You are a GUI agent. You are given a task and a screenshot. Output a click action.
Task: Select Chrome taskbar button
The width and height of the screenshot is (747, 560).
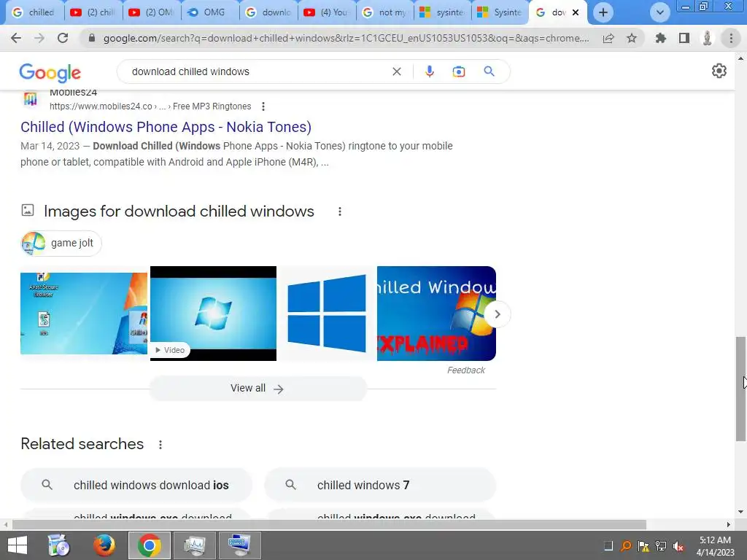point(149,545)
